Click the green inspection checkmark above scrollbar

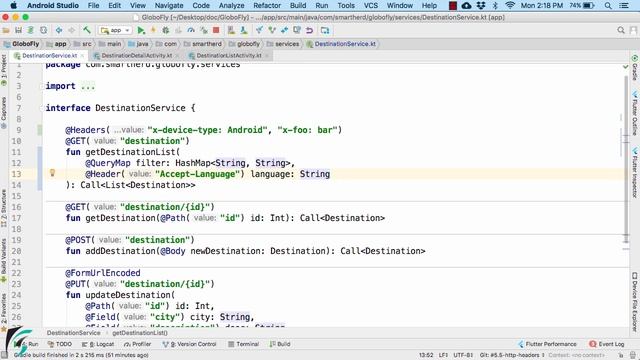(x=625, y=66)
